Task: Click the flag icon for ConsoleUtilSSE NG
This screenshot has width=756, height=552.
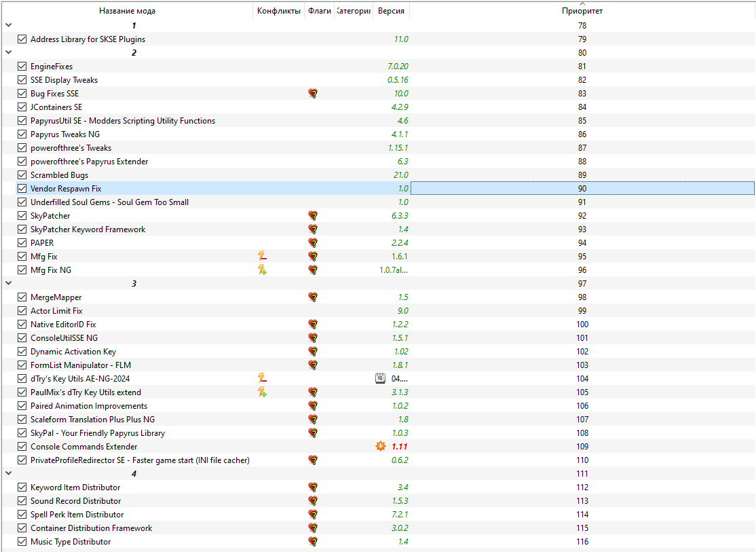Action: (x=313, y=337)
